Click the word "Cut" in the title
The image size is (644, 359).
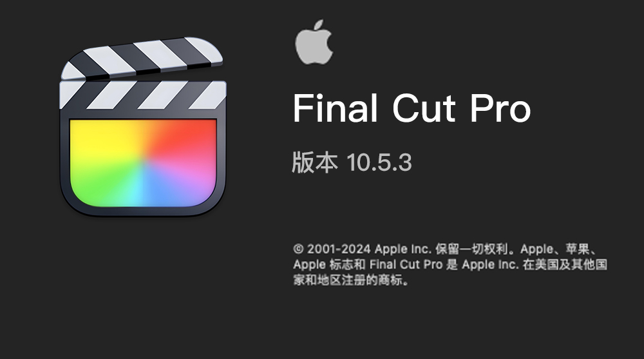(x=424, y=108)
